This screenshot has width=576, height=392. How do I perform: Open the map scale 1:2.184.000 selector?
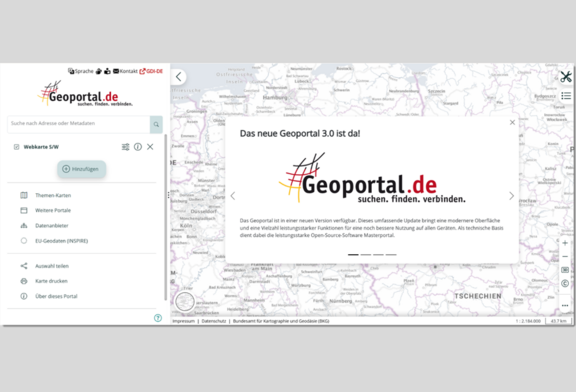coord(528,321)
